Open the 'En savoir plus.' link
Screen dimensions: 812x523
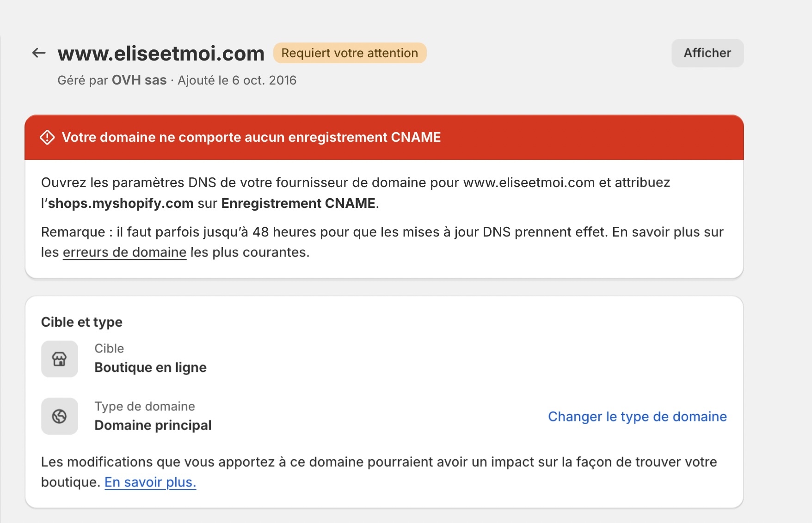coord(150,482)
